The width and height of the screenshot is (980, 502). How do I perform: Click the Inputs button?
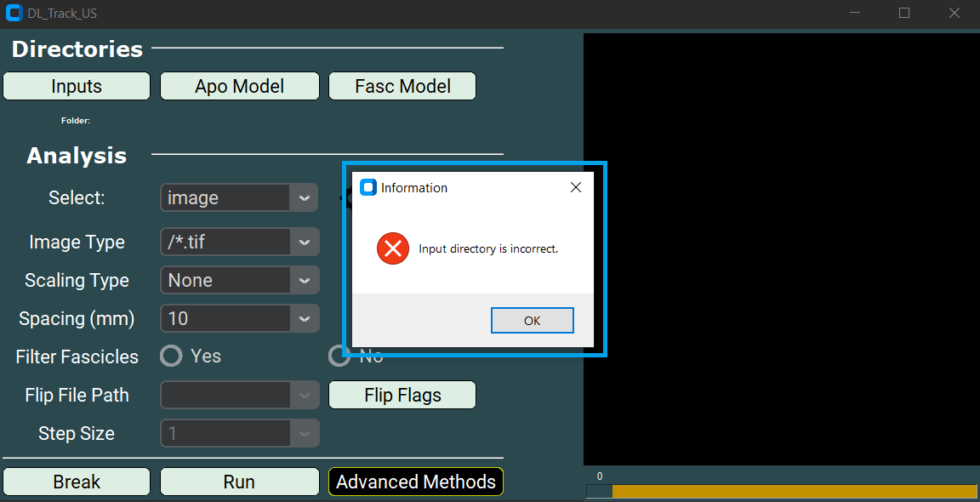coord(76,86)
